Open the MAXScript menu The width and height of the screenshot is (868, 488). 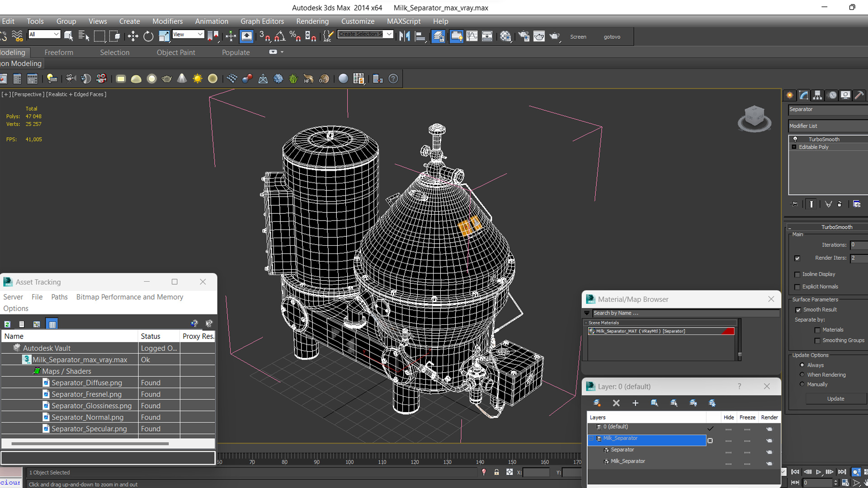404,21
